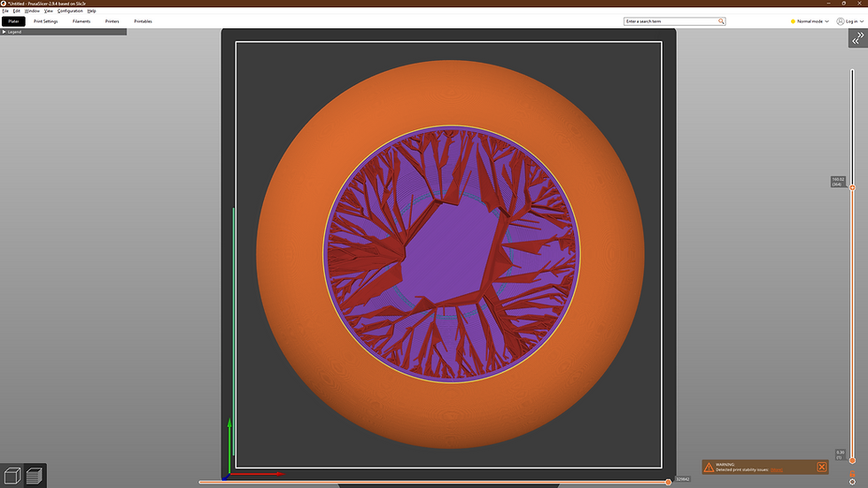Image resolution: width=868 pixels, height=488 pixels.
Task: Click the search magnifier icon
Action: pyautogui.click(x=721, y=21)
